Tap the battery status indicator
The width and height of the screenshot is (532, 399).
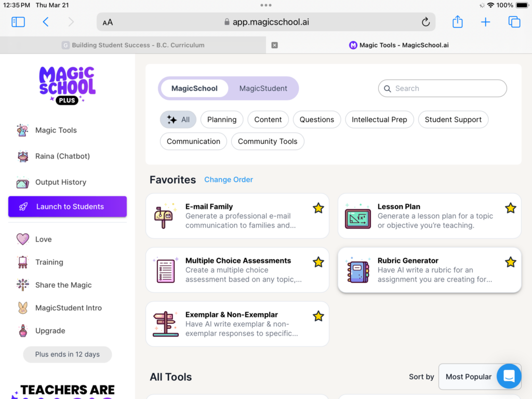point(522,5)
